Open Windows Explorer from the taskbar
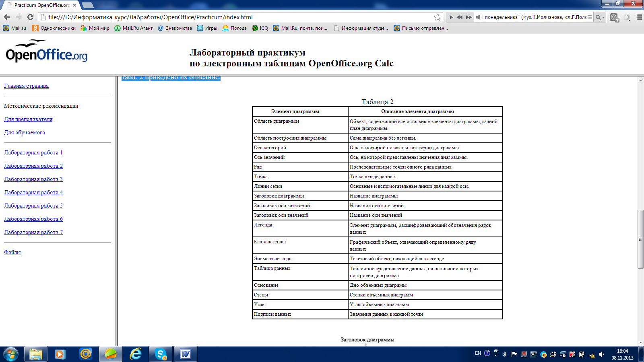644x362 pixels. (35, 354)
